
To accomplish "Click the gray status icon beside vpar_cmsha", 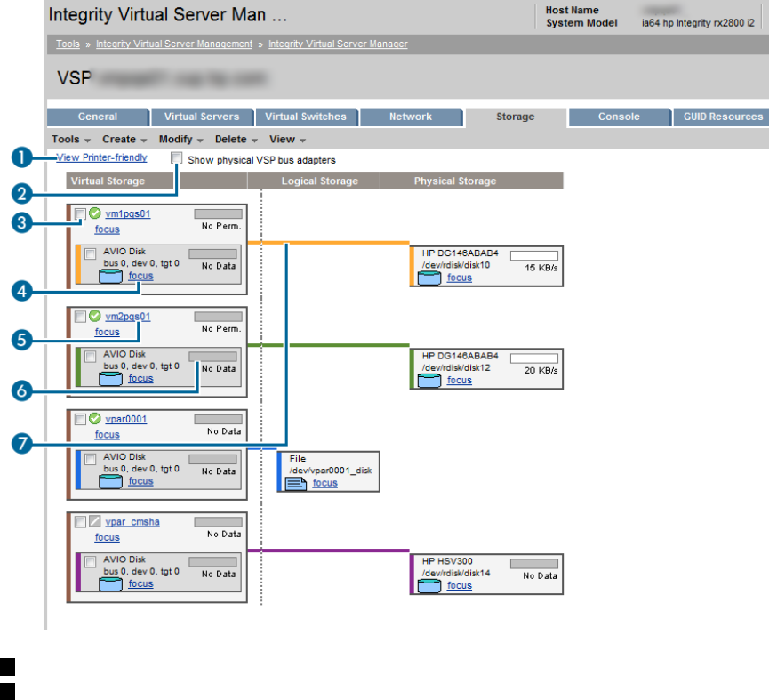I will point(95,521).
